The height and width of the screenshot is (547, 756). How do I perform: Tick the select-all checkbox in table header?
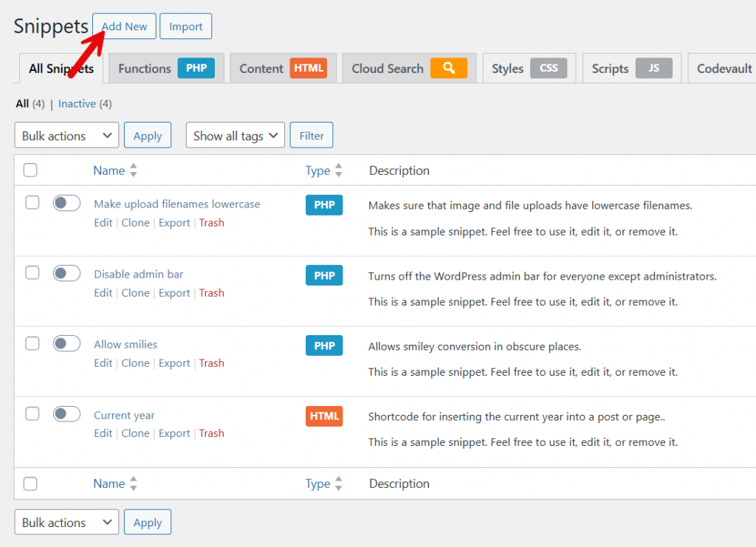pyautogui.click(x=30, y=171)
